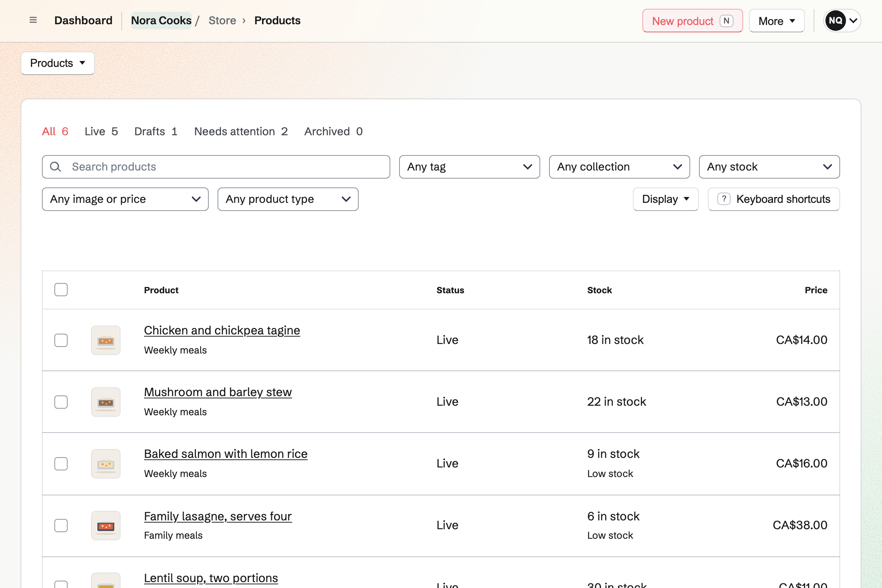Create a New product
Screen dimensions: 882x588
click(692, 21)
